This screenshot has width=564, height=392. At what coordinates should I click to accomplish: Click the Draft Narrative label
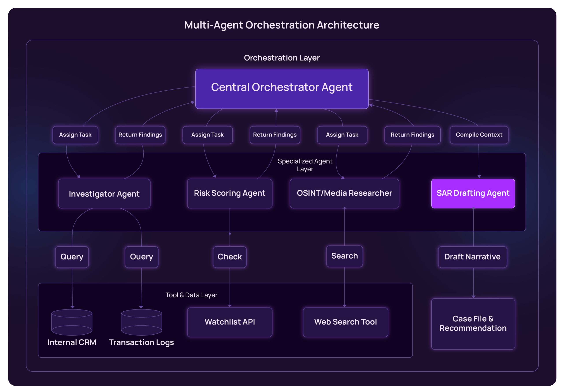(x=472, y=257)
